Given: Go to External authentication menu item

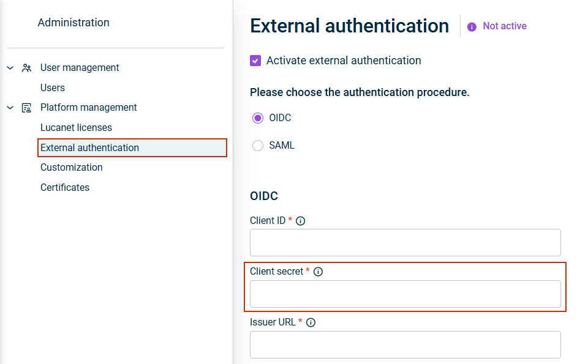Looking at the screenshot, I should click(89, 147).
